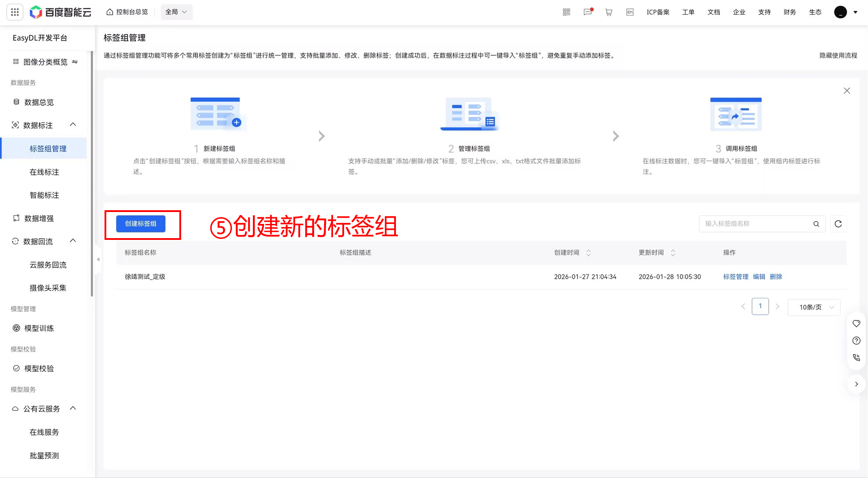Click the favorite heart icon

point(856,324)
